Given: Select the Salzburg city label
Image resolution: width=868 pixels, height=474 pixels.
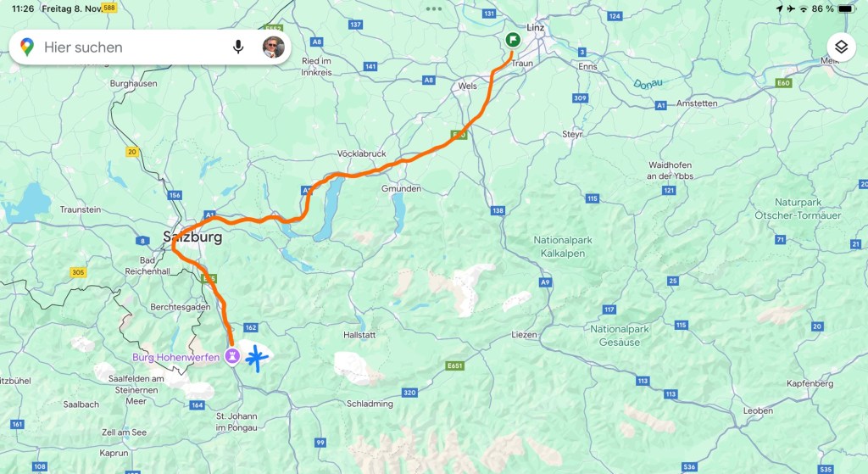Looking at the screenshot, I should [x=192, y=237].
